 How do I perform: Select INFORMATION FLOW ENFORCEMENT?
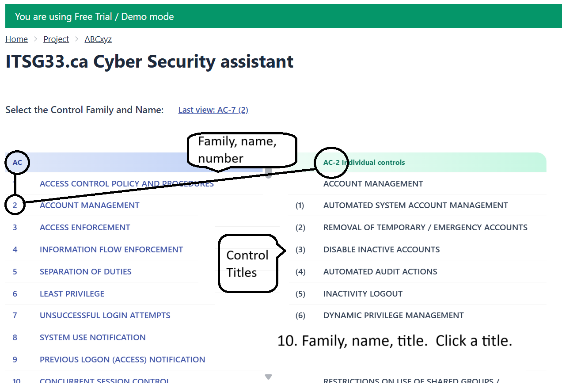tap(111, 250)
